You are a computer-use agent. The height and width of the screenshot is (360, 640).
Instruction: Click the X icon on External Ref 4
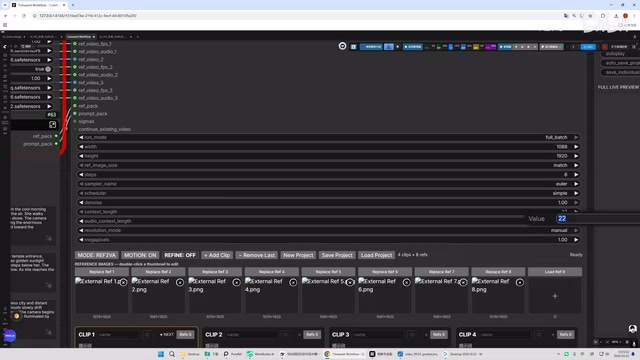coord(293,282)
